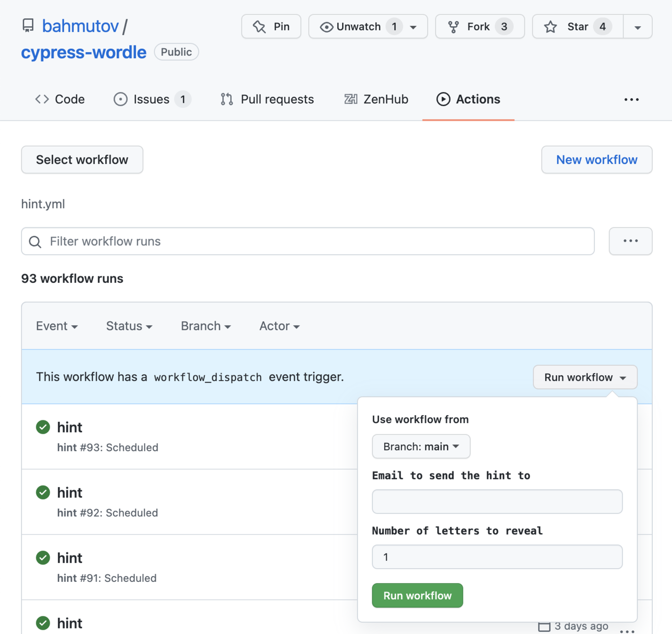Click the Issues circle icon
672x634 pixels.
coord(120,99)
